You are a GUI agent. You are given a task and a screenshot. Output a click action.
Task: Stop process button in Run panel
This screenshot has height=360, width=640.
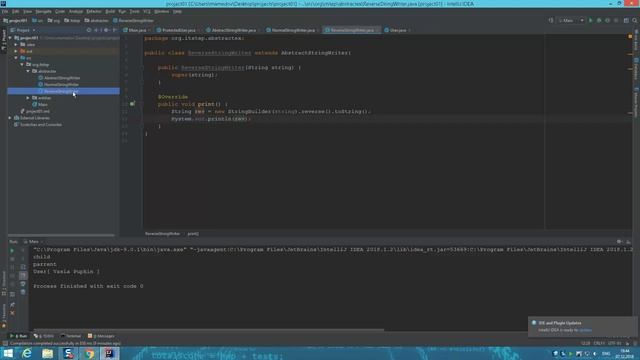tap(12, 259)
